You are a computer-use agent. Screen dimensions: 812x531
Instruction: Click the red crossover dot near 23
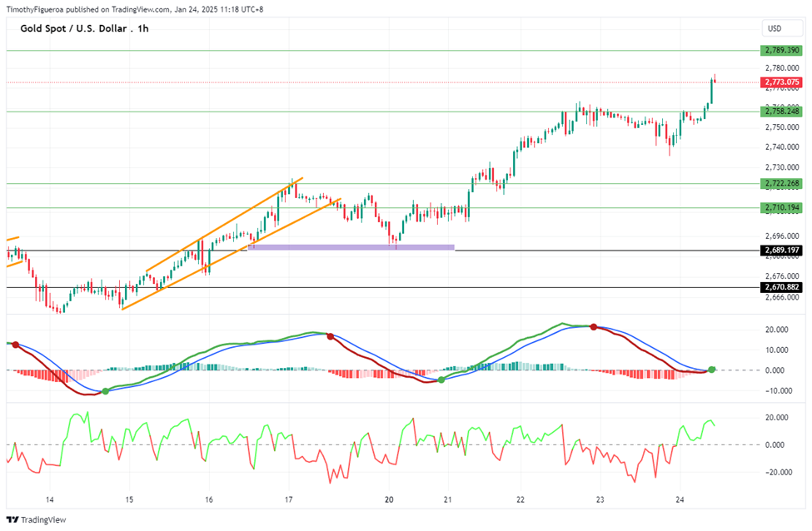pyautogui.click(x=594, y=327)
